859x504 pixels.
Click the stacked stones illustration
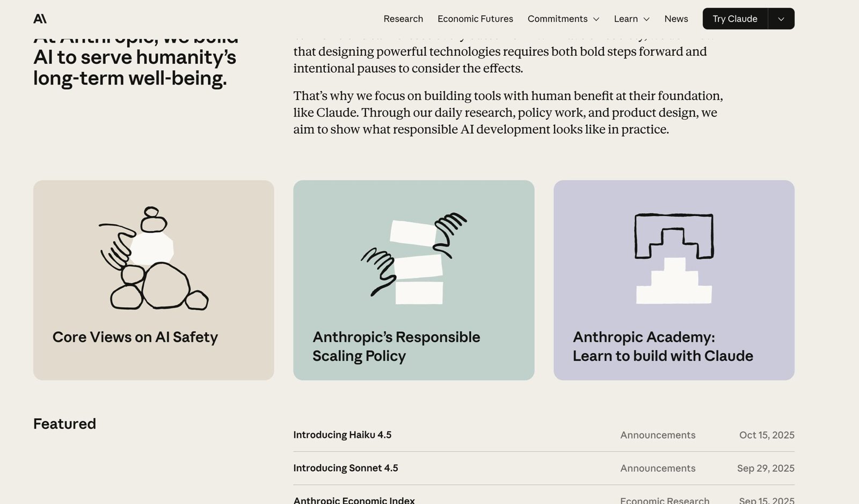[x=154, y=258]
